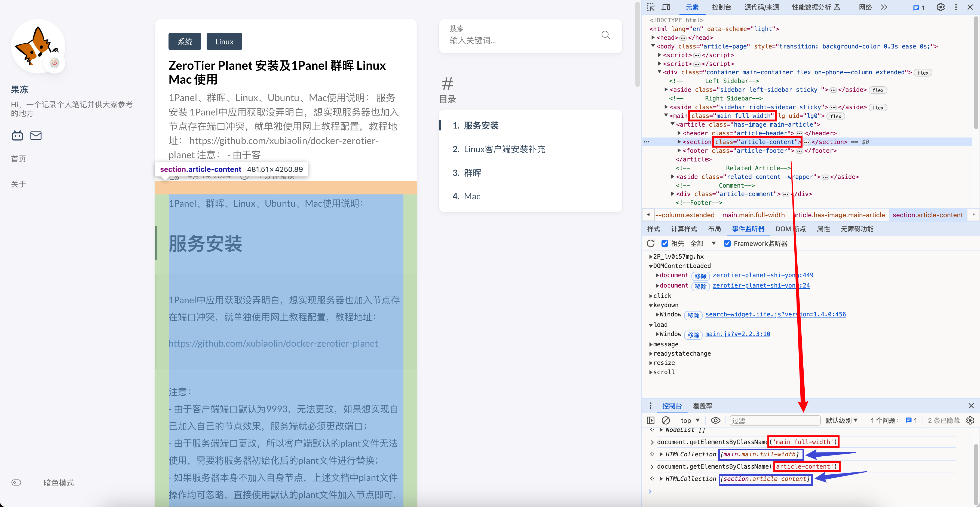Create a live expression with the eye icon
This screenshot has width=980, height=507.
coord(716,420)
